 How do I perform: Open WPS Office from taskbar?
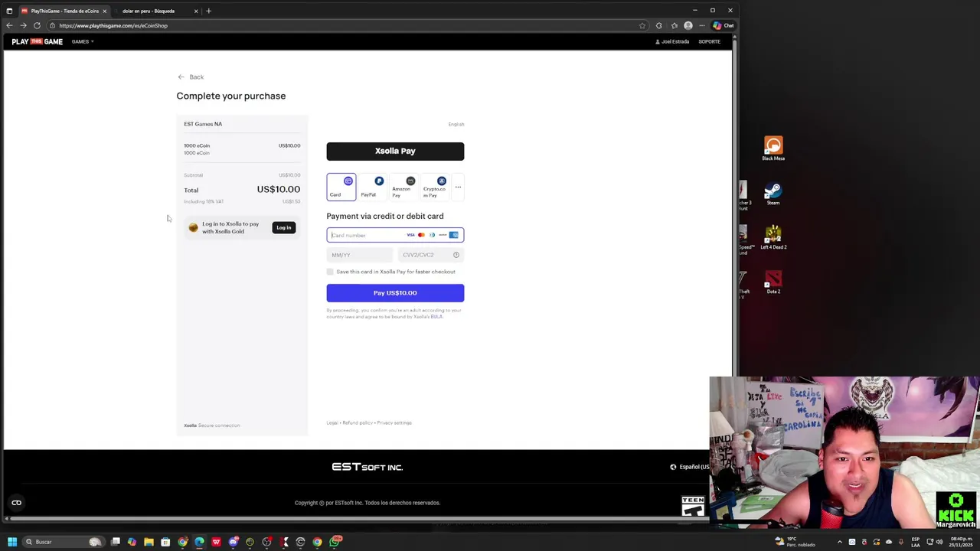pos(216,542)
